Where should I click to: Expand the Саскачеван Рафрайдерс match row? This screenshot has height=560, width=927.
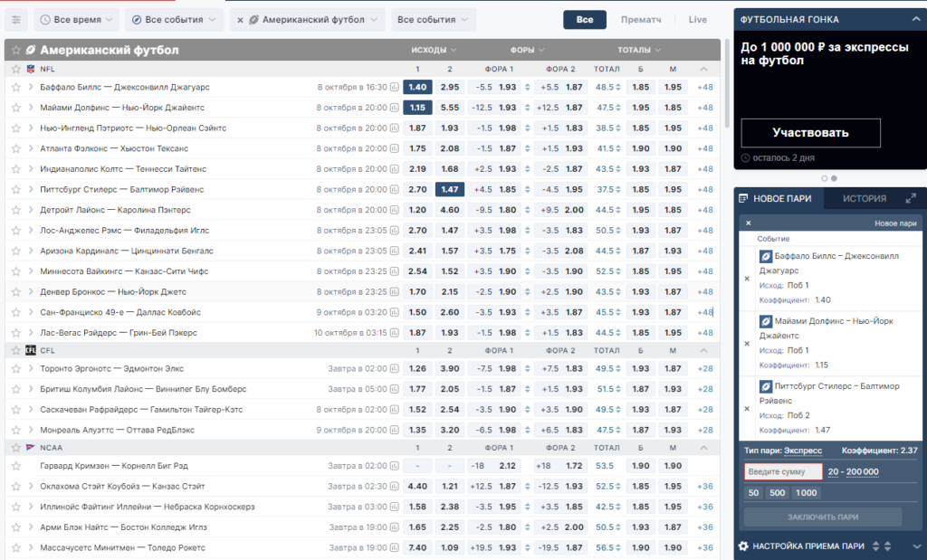pos(31,409)
